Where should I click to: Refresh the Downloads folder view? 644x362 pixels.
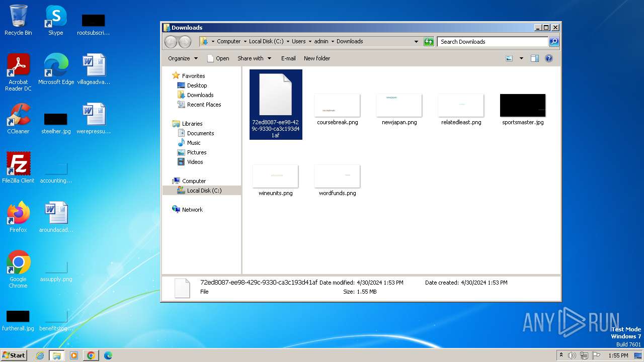(x=429, y=42)
